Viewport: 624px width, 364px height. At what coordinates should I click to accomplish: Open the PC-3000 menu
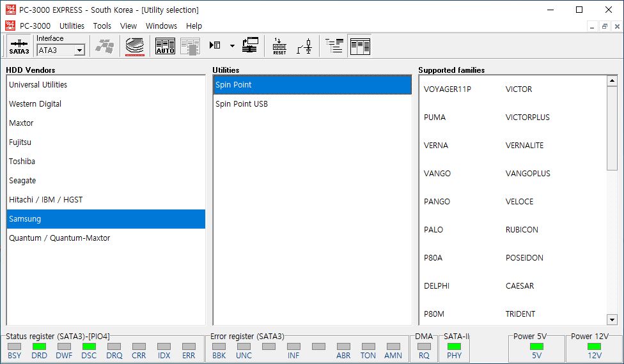[x=35, y=26]
